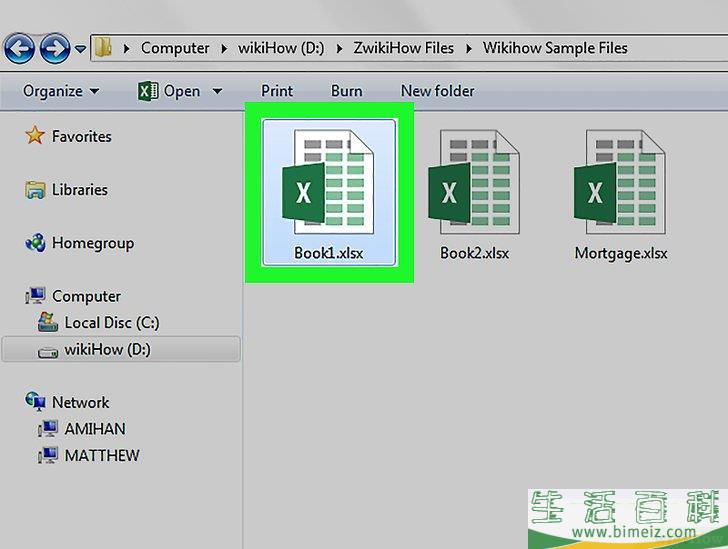The width and height of the screenshot is (728, 549).
Task: Click the Excel icon beside Open
Action: [x=148, y=91]
